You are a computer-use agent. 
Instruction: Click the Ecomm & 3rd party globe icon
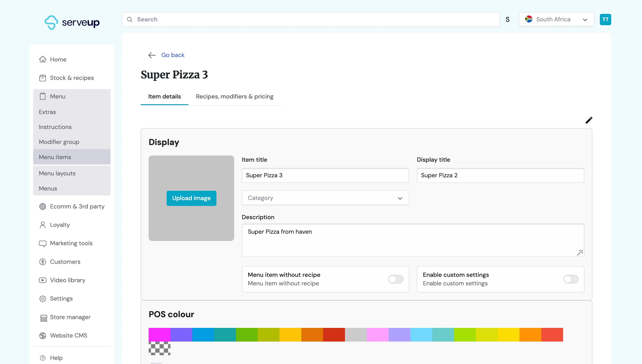pyautogui.click(x=43, y=207)
